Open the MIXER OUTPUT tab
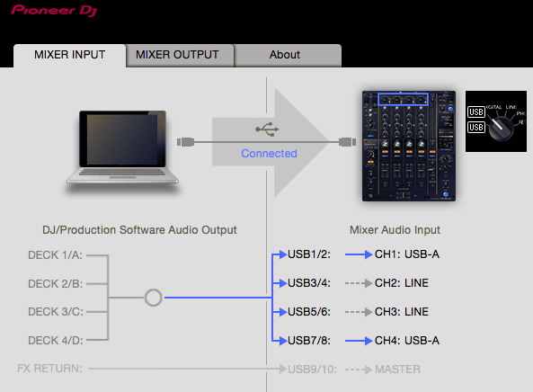Image resolution: width=533 pixels, height=392 pixels. click(177, 55)
